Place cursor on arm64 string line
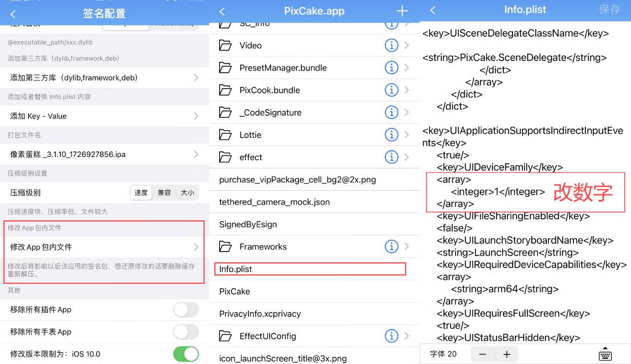 tap(505, 289)
